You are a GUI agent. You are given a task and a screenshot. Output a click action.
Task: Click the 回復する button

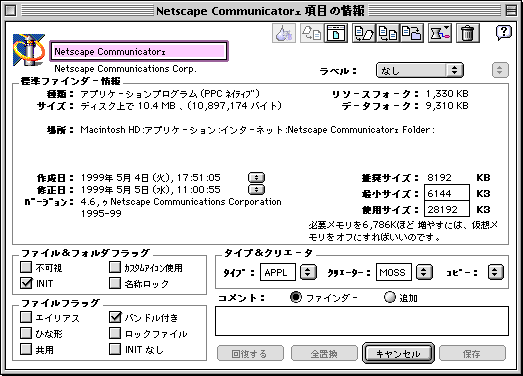point(250,353)
